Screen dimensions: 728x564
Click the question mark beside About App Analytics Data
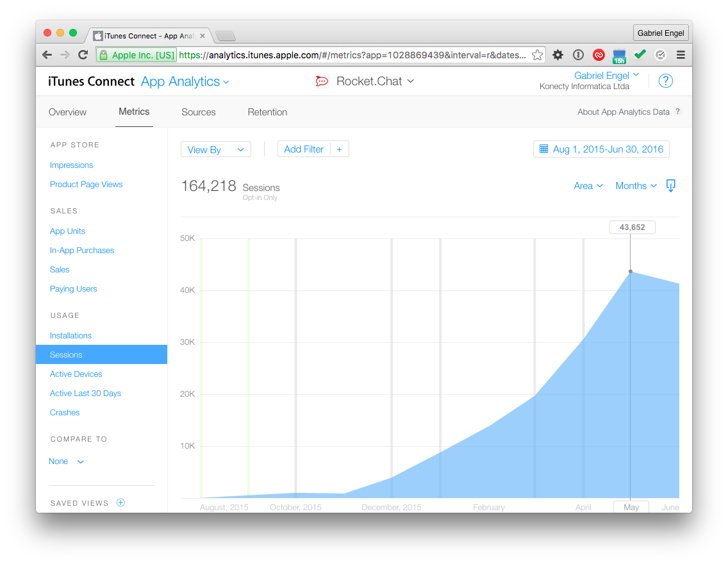pyautogui.click(x=678, y=112)
